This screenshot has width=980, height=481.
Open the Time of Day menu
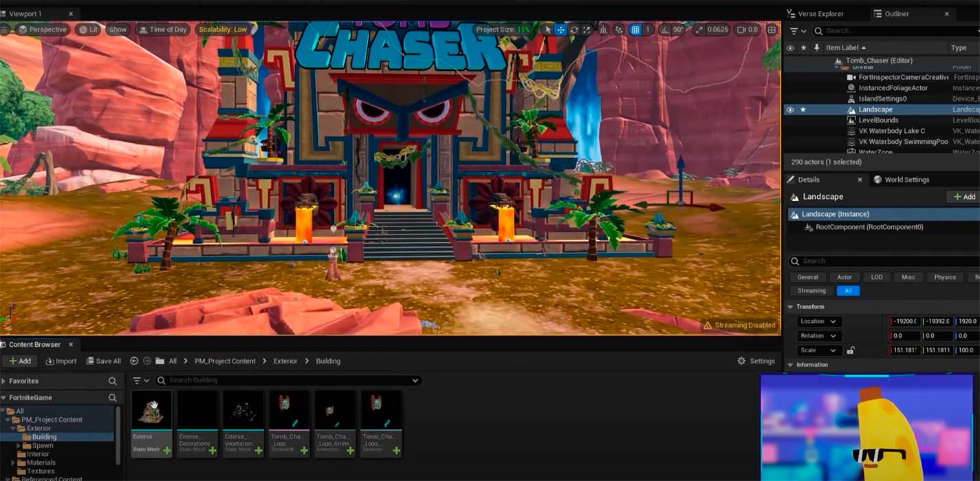(162, 30)
